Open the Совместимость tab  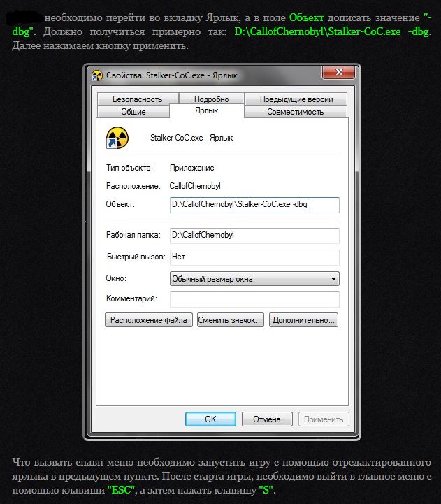(296, 112)
